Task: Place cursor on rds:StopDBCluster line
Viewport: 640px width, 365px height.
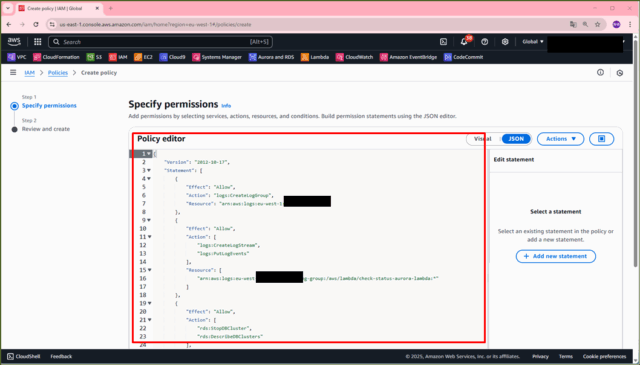Action: (x=224, y=328)
